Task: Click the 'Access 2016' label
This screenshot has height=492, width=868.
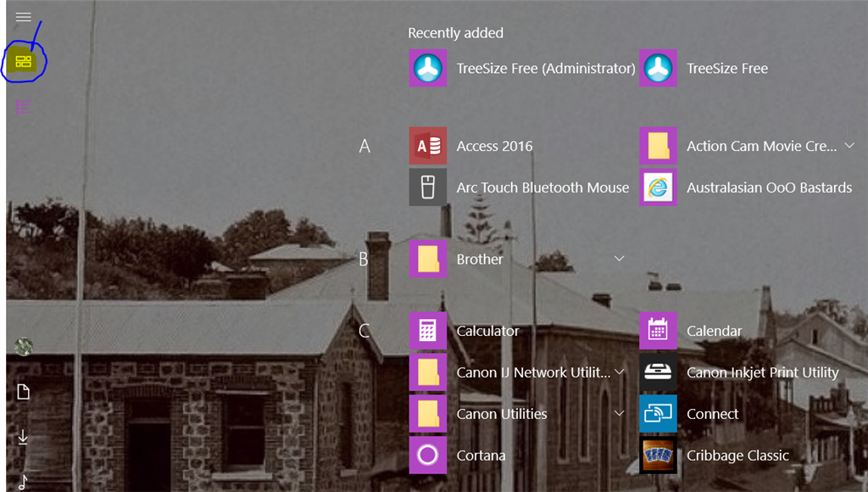Action: 494,146
